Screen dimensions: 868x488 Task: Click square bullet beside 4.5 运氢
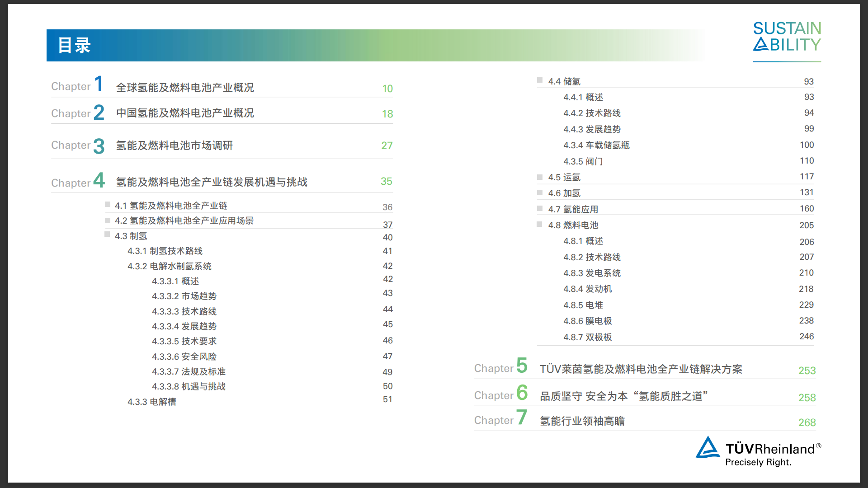coord(539,177)
